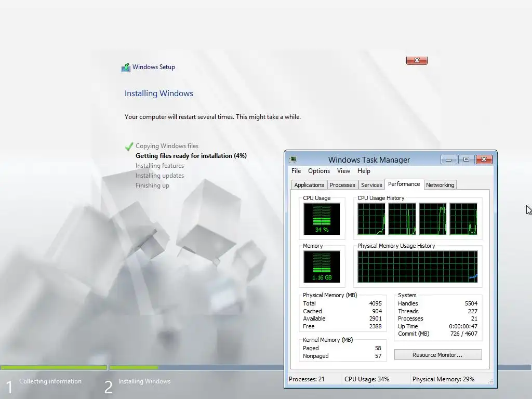Close the Windows Setup dialog
The width and height of the screenshot is (532, 399).
[x=417, y=60]
